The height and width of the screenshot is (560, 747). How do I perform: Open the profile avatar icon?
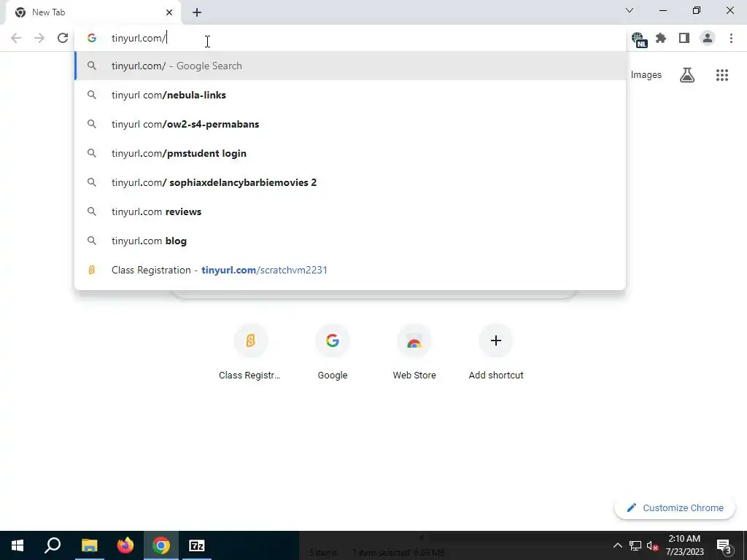point(708,38)
